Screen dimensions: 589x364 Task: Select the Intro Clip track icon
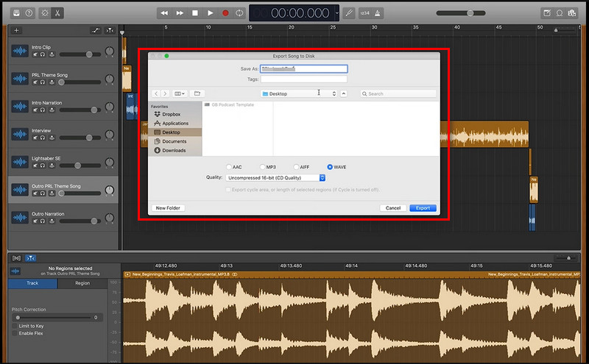pyautogui.click(x=20, y=51)
